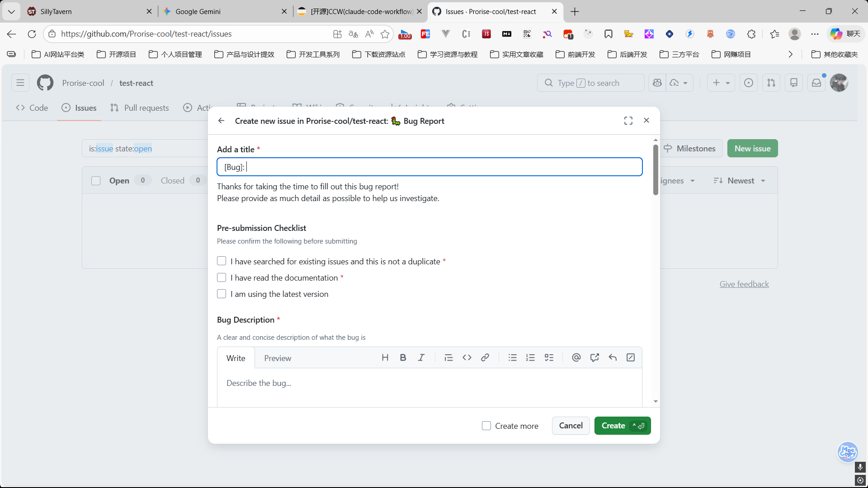Check 'I have read the documentation'
This screenshot has height=488, width=868.
click(x=222, y=277)
